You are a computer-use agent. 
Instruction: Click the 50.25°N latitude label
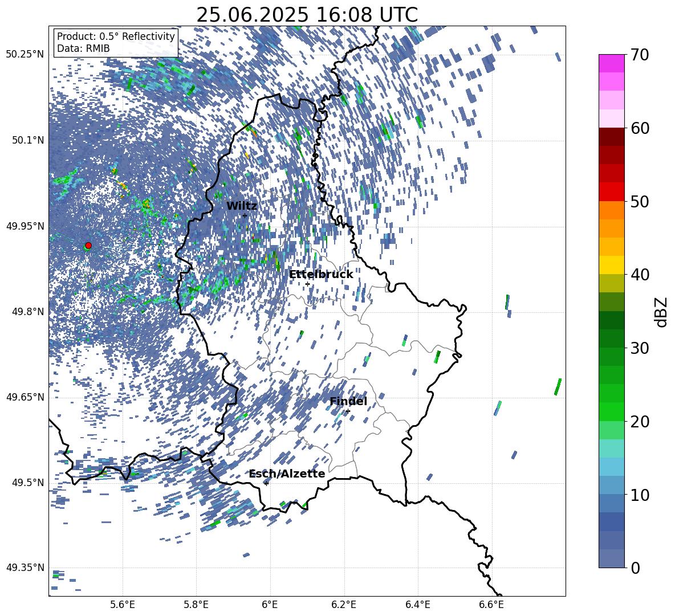[25, 55]
